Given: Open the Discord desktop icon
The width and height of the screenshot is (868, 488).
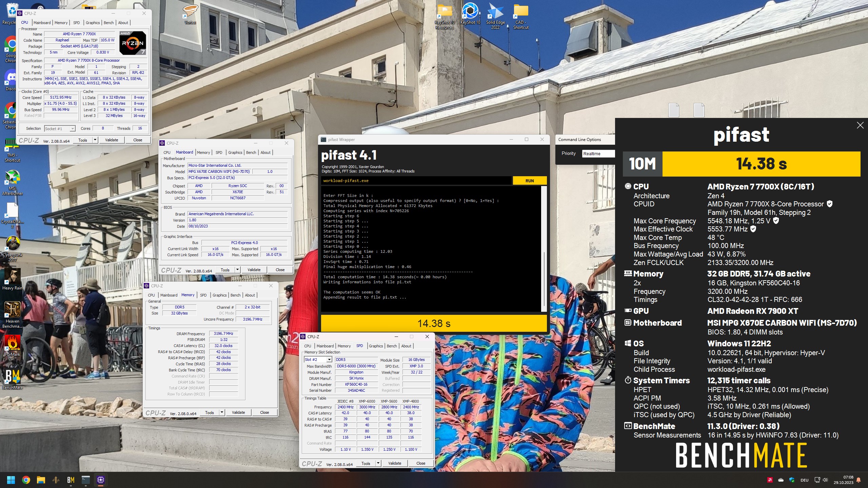Looking at the screenshot, I should 10,81.
